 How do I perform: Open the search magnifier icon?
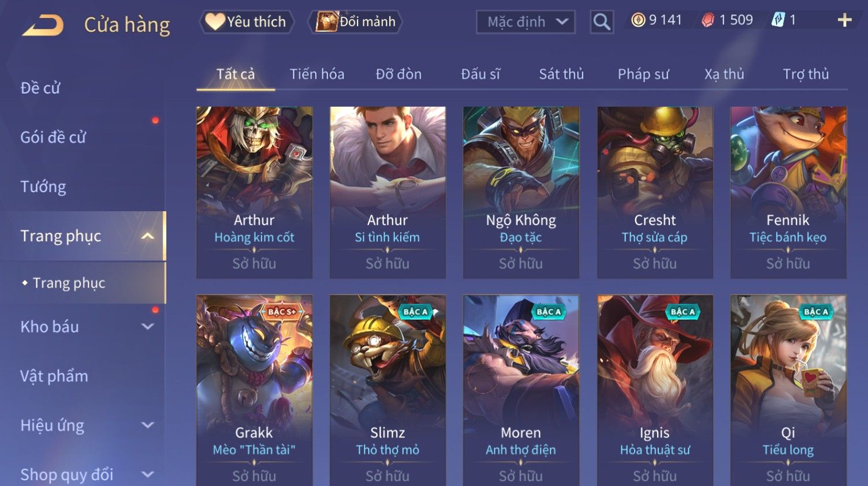click(x=602, y=22)
